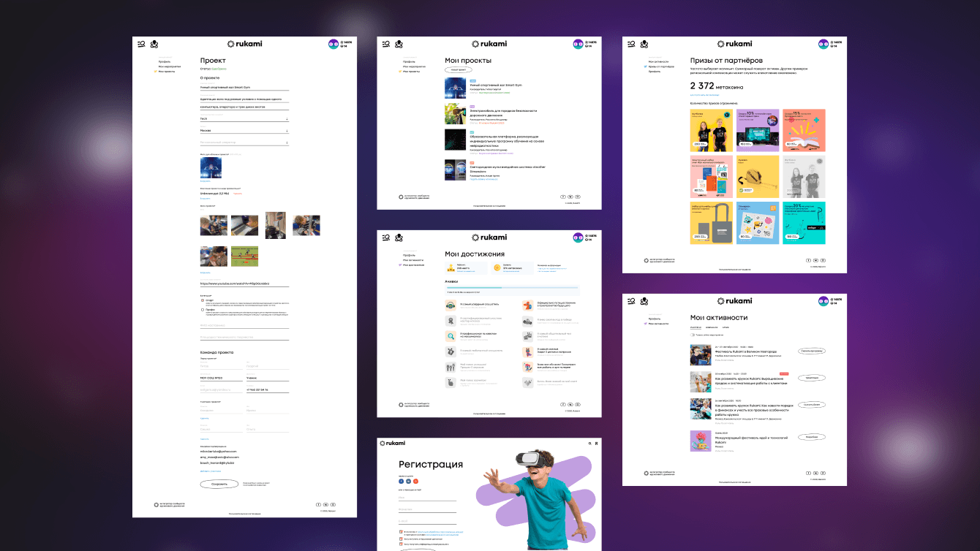Click the Новый проект button

click(x=459, y=69)
